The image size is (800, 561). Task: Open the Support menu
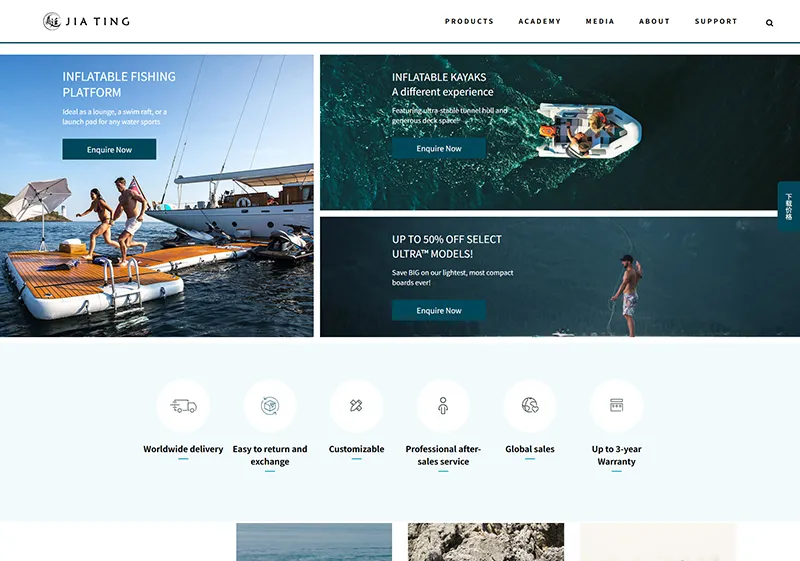(x=716, y=21)
